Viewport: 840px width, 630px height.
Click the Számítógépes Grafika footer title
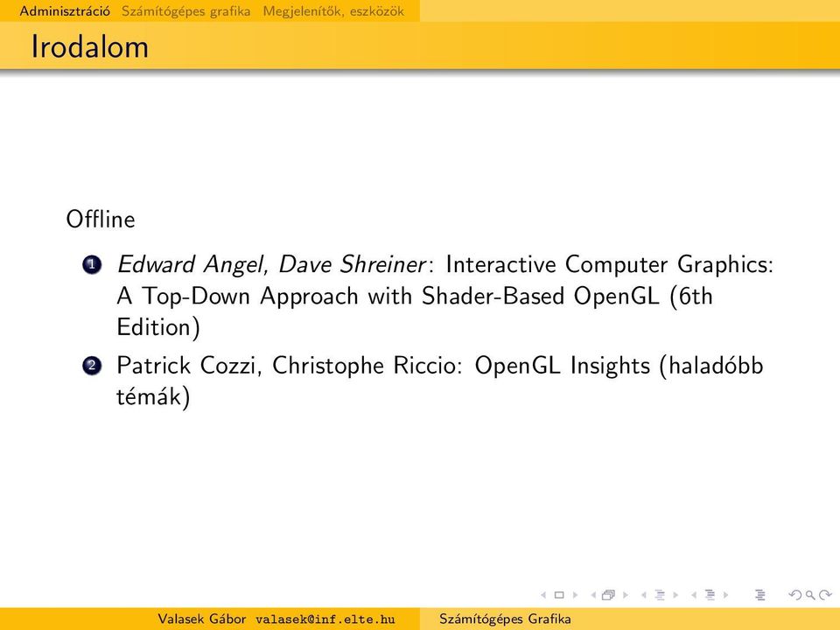[x=505, y=619]
